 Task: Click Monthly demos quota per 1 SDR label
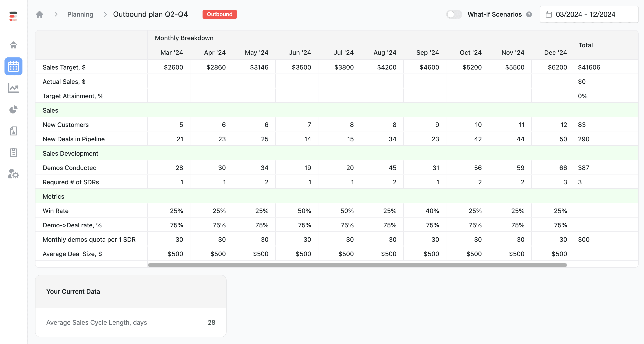[x=89, y=240]
